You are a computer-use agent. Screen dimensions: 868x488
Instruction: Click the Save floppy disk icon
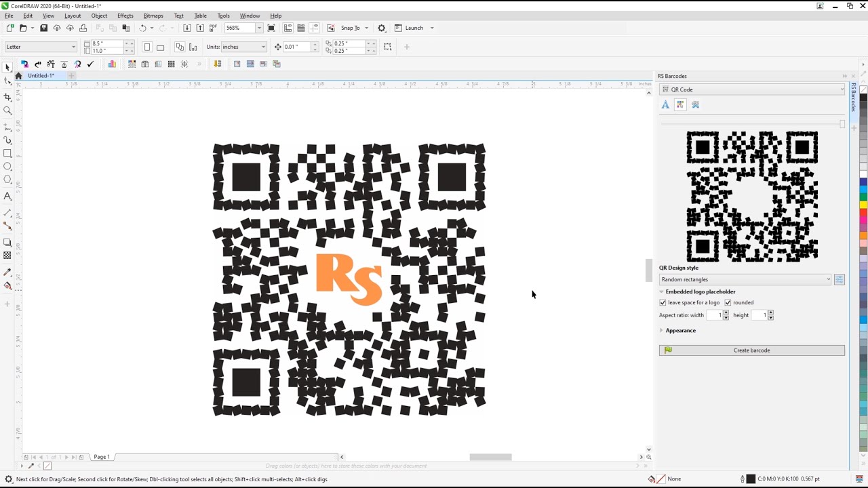click(43, 28)
